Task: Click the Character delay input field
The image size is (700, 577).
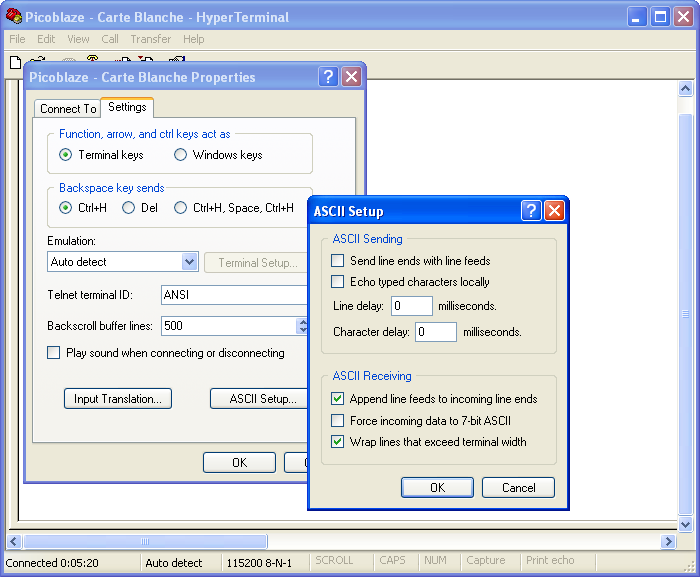Action: click(x=436, y=332)
